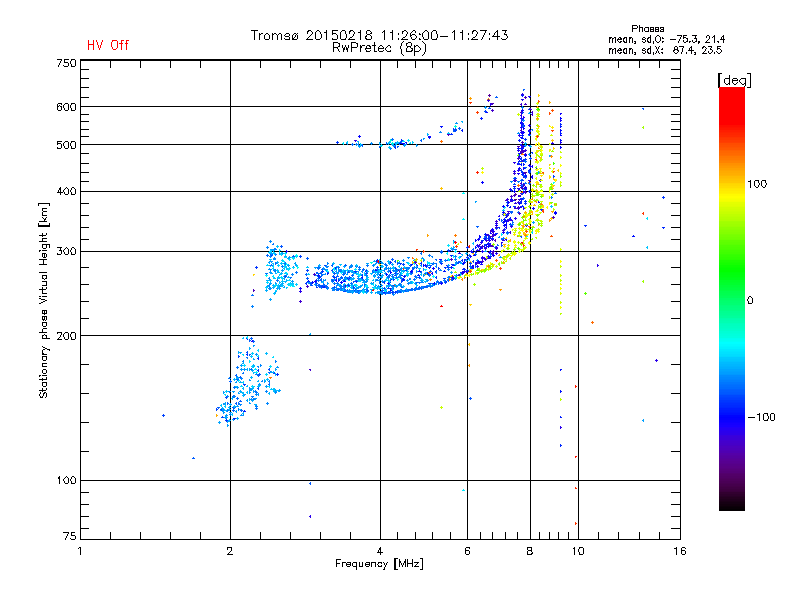Image resolution: width=800 pixels, height=600 pixels.
Task: Click the x-axis tick label 4
Action: (x=380, y=551)
